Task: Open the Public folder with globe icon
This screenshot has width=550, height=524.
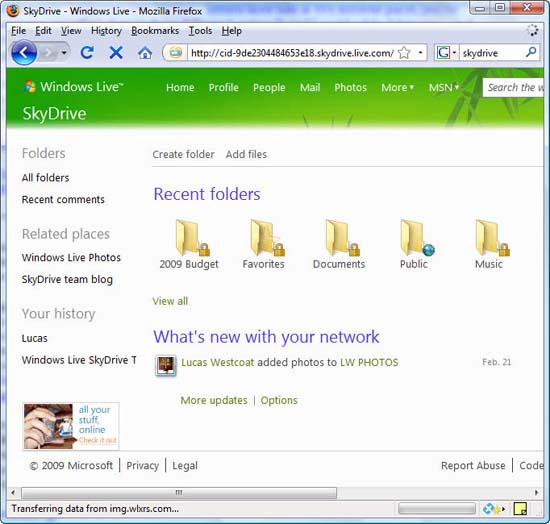Action: [x=417, y=237]
